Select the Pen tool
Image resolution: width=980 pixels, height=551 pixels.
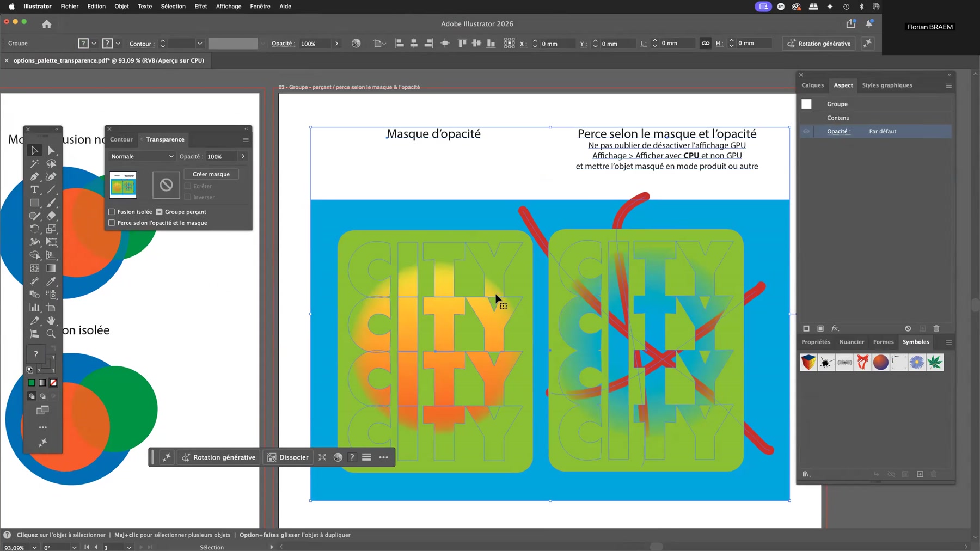[34, 176]
